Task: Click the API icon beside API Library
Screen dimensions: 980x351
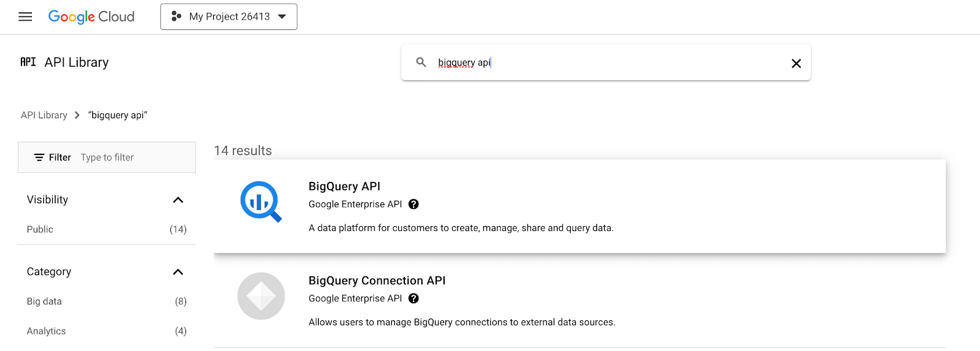Action: (28, 62)
